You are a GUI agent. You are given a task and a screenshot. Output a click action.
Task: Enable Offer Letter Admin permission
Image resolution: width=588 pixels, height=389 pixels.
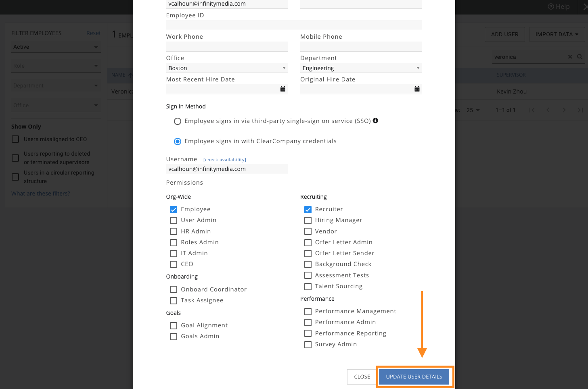(x=308, y=243)
